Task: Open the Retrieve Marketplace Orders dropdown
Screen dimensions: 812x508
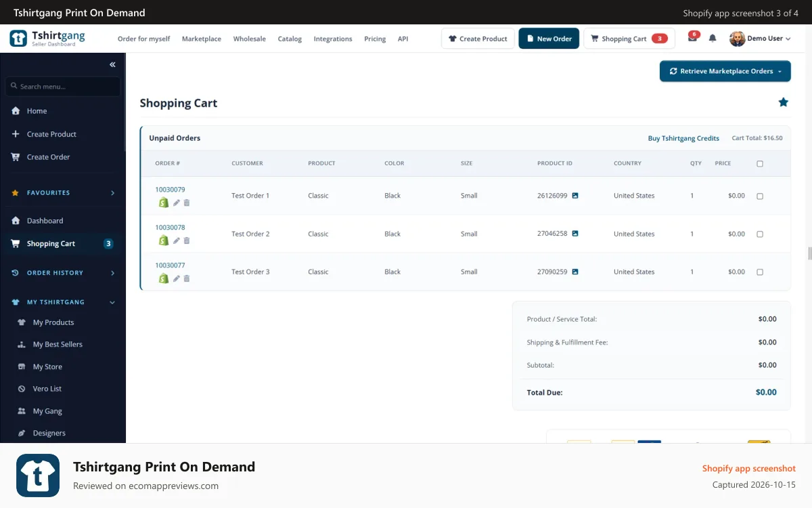Action: click(725, 71)
